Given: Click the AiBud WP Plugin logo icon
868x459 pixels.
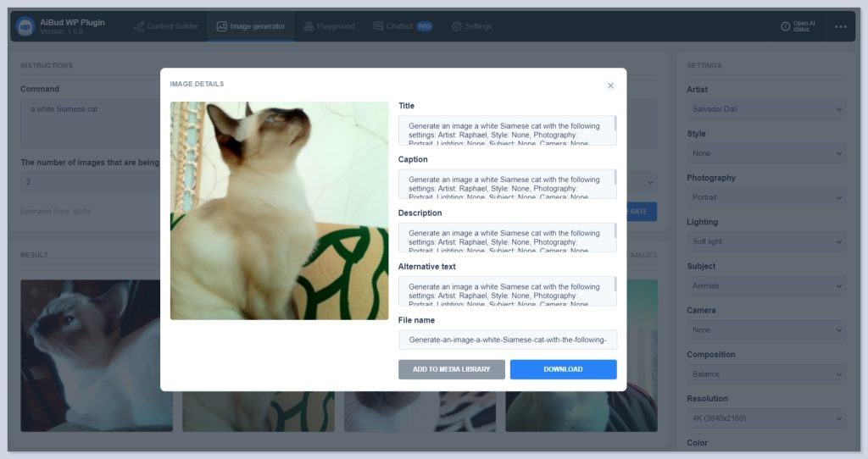Looking at the screenshot, I should click(x=25, y=26).
